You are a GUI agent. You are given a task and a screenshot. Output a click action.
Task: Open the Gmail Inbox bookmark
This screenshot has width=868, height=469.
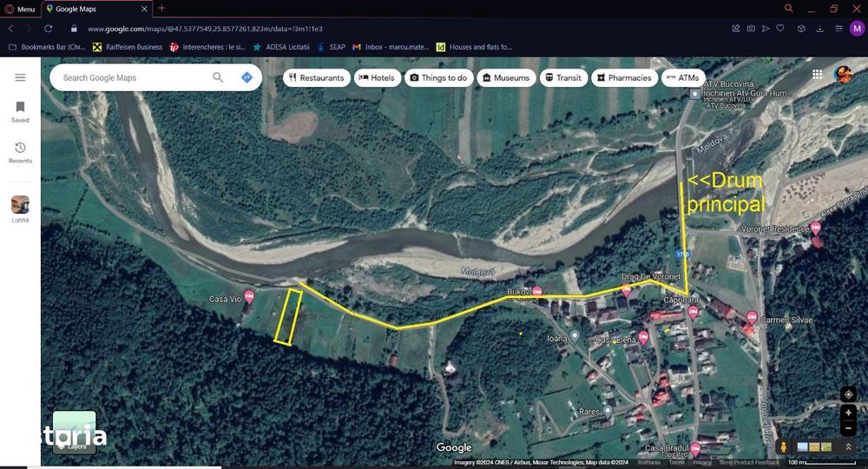pyautogui.click(x=391, y=47)
